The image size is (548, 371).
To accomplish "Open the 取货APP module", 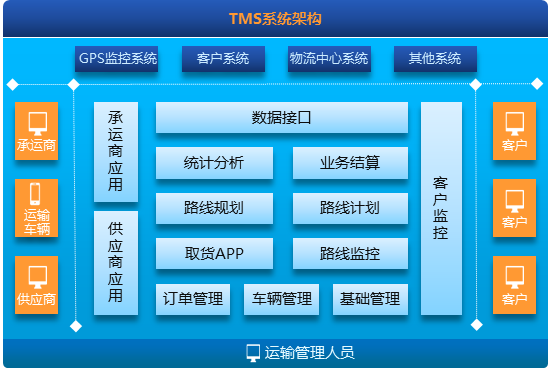I will [x=214, y=253].
